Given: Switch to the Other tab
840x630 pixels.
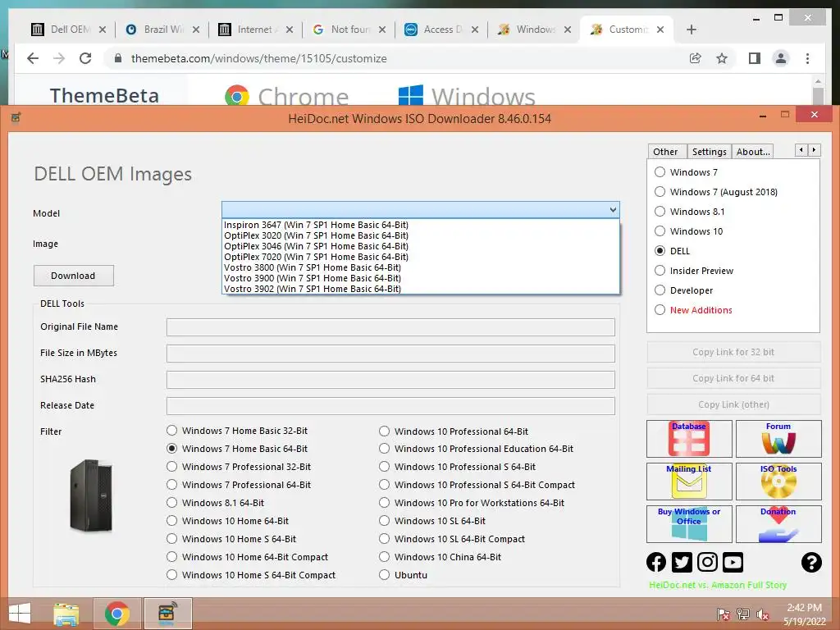Looking at the screenshot, I should 666,152.
